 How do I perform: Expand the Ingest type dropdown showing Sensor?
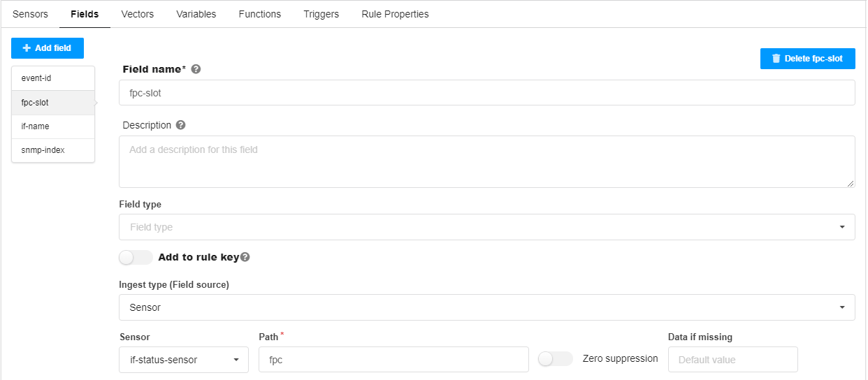pos(486,307)
